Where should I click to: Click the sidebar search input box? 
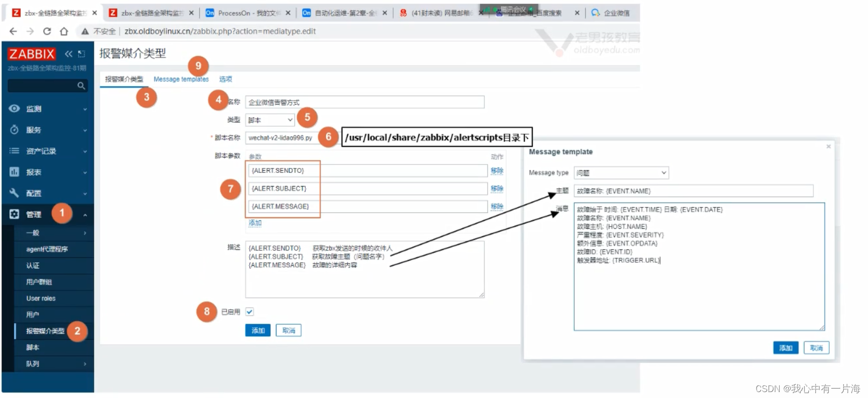coord(43,86)
